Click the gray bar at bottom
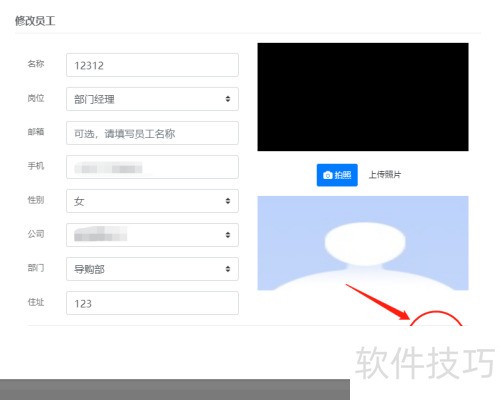 175,389
